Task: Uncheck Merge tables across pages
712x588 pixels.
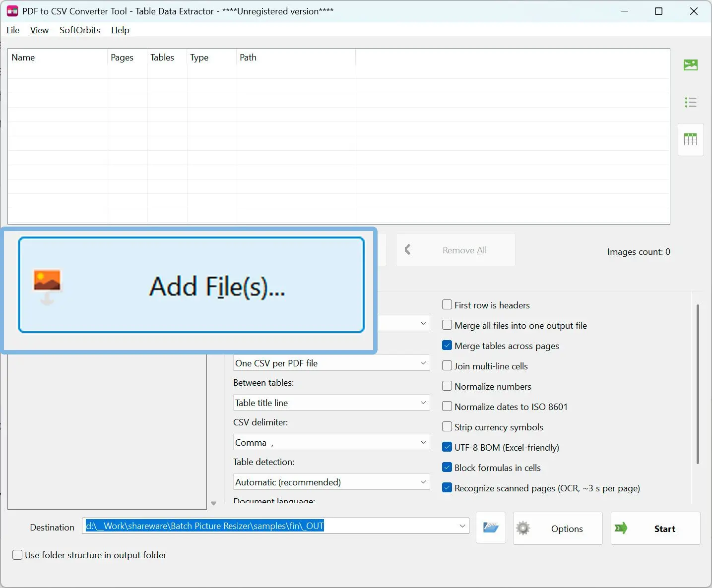Action: click(447, 346)
